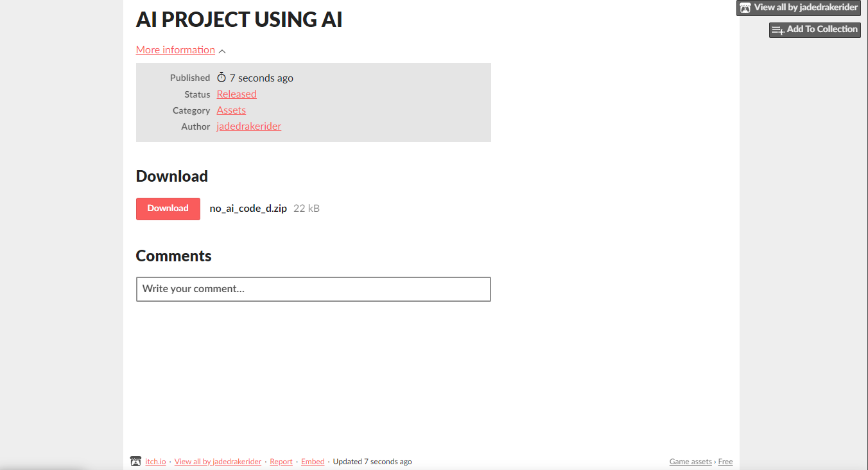Viewport: 868px width, 470px height.
Task: Click the itch.io text link in the footer
Action: coord(155,462)
